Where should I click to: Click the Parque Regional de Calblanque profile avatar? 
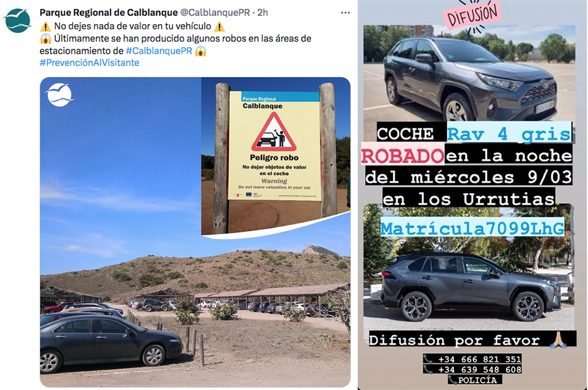click(x=18, y=21)
